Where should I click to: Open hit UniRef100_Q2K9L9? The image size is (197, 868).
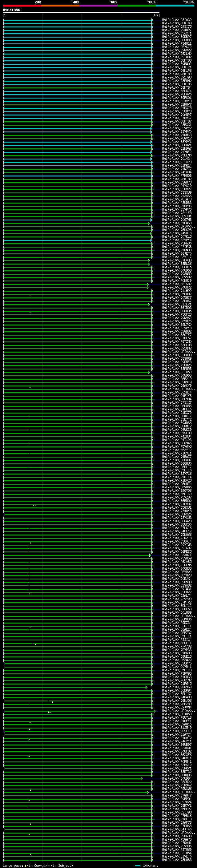pos(177,382)
